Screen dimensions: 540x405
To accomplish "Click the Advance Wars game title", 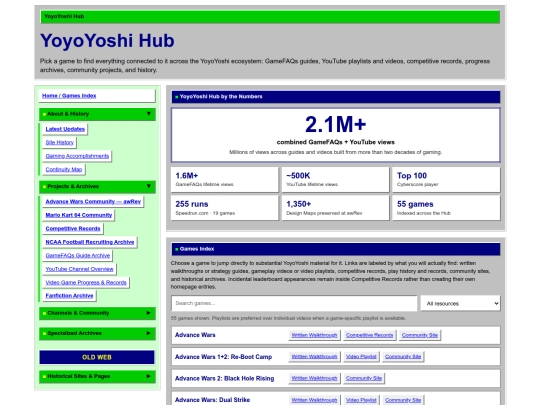I will click(195, 335).
